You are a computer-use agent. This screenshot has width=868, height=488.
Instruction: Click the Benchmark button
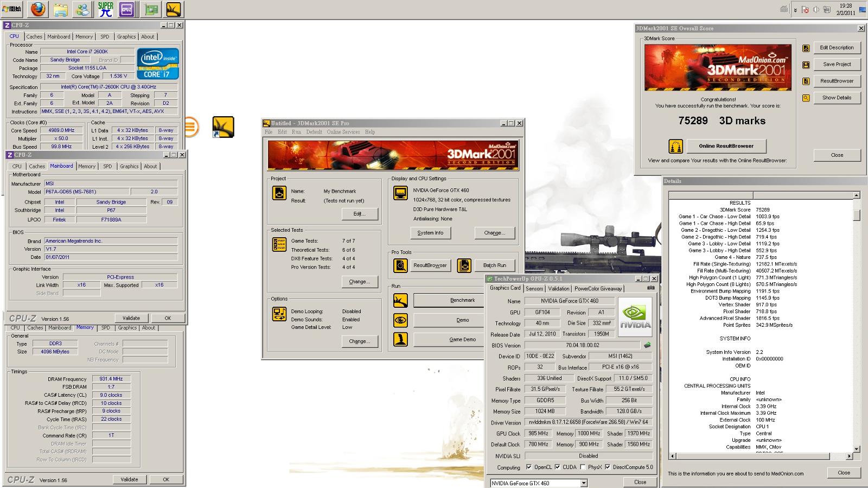[x=448, y=300]
